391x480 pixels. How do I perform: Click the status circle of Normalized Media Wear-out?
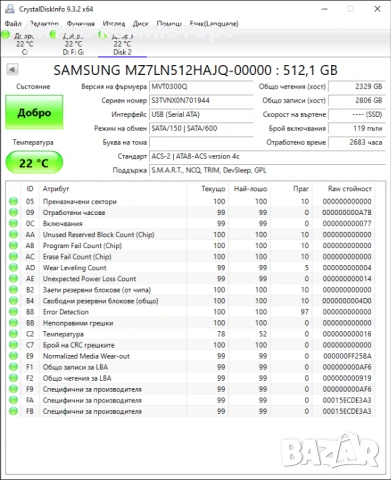pos(13,356)
